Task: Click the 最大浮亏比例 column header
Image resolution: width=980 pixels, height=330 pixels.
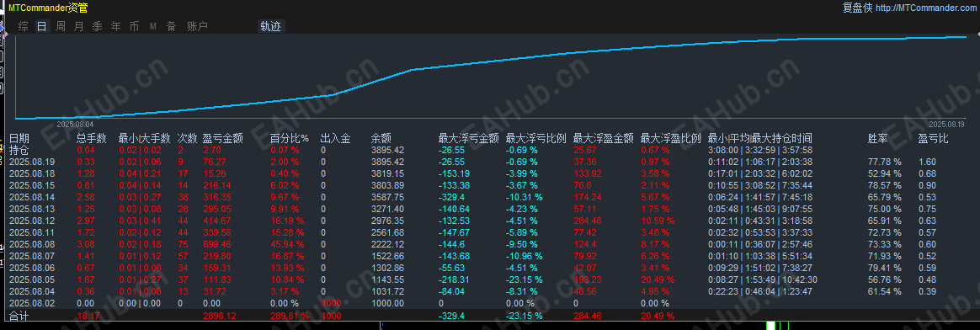Action: coord(535,138)
